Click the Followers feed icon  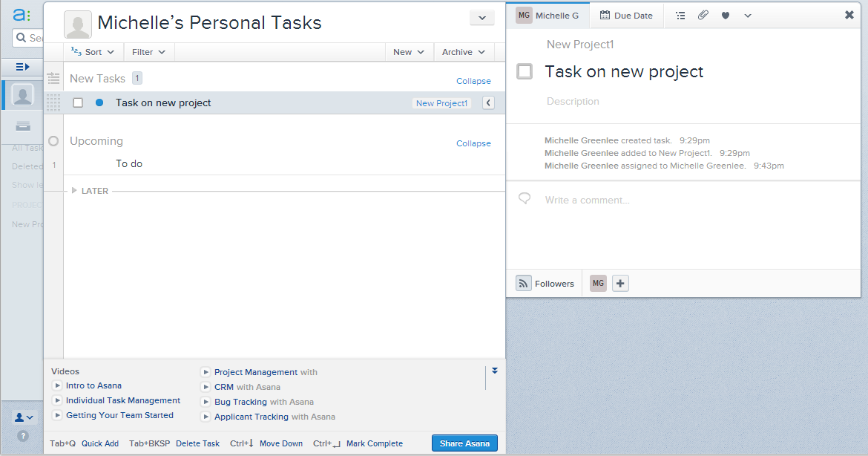click(x=523, y=283)
